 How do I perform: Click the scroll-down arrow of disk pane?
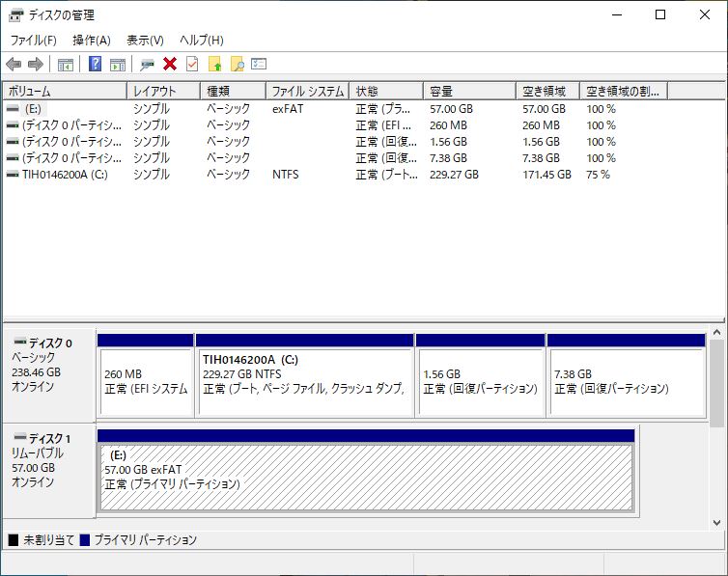[716, 523]
